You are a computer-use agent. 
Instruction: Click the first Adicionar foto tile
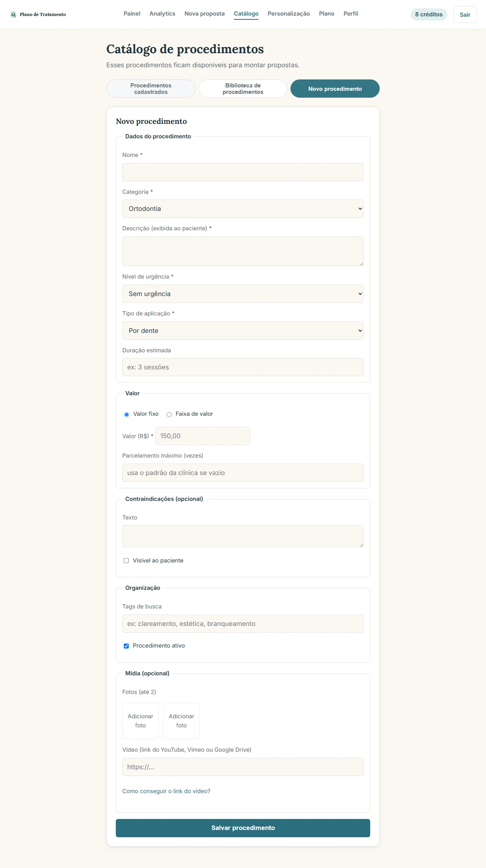point(140,721)
